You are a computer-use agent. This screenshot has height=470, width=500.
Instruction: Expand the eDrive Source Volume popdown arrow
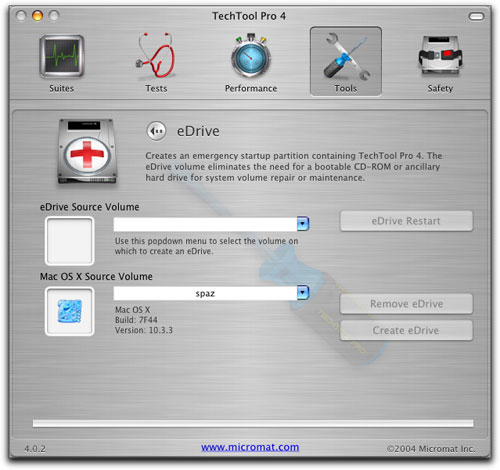[303, 224]
